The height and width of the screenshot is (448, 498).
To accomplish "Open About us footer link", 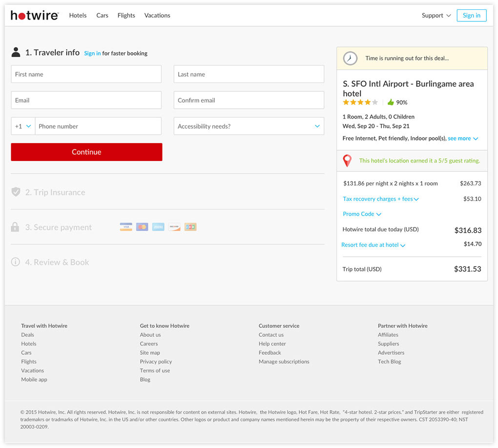I will 150,335.
